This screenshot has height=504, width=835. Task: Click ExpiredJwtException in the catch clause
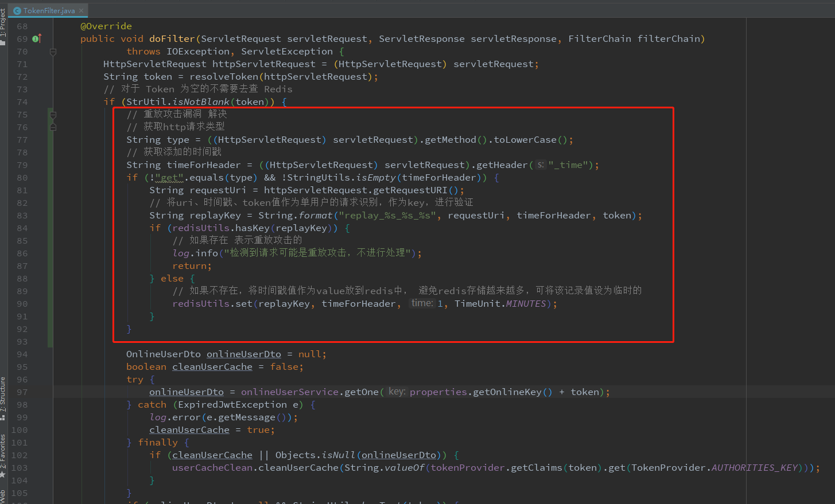(x=232, y=405)
